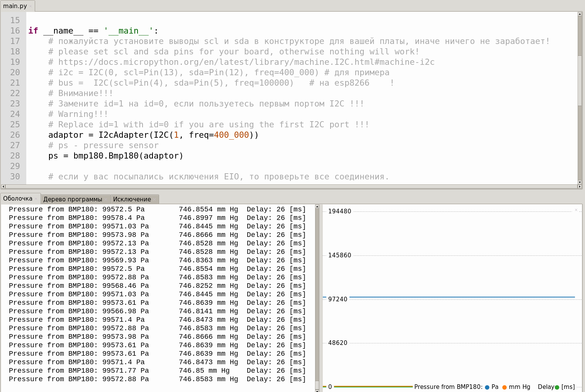
Task: Click the '# Внимание!!!' comment
Action: (x=81, y=93)
